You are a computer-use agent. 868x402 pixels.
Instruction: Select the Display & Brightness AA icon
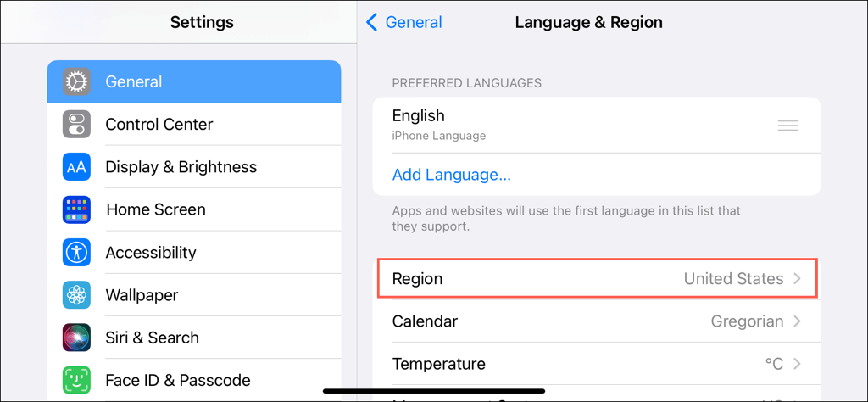(76, 167)
